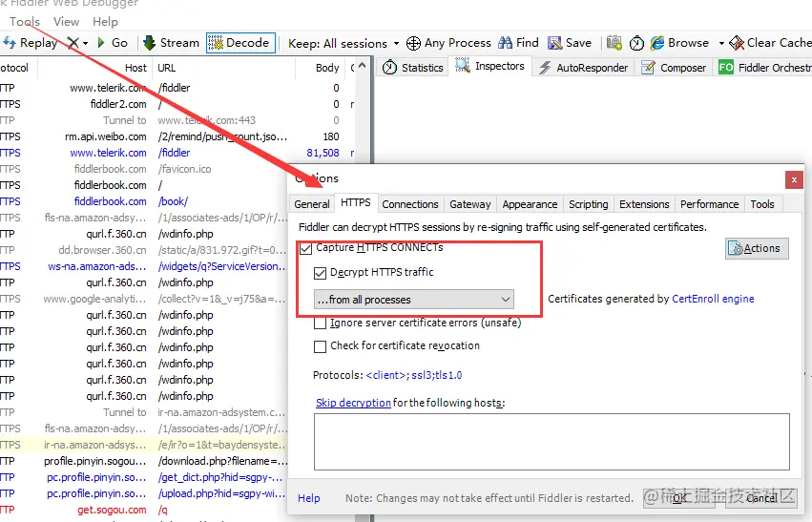Open the Tools options tab
This screenshot has height=522, width=812.
[x=762, y=204]
